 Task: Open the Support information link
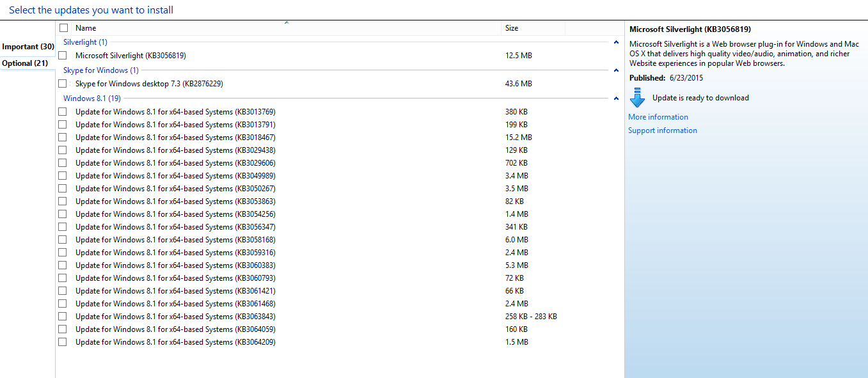tap(663, 130)
